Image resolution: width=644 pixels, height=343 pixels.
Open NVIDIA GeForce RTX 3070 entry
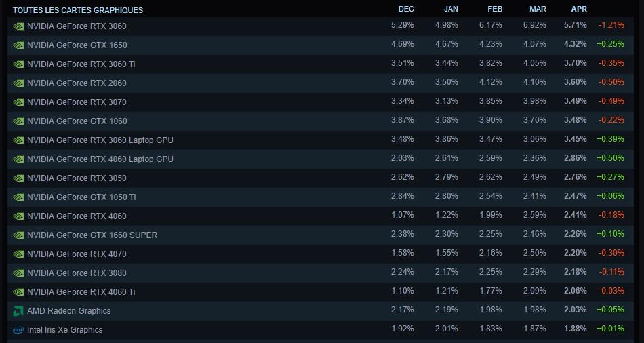click(77, 102)
